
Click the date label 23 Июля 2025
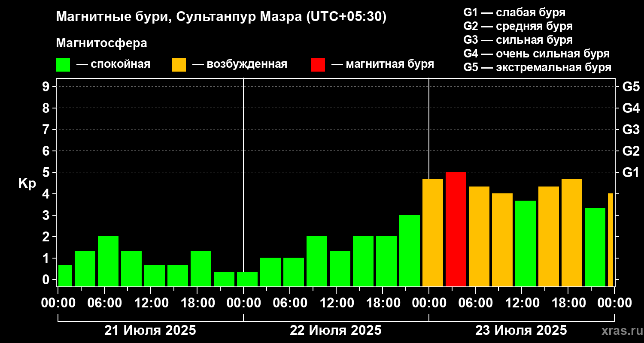click(x=521, y=331)
